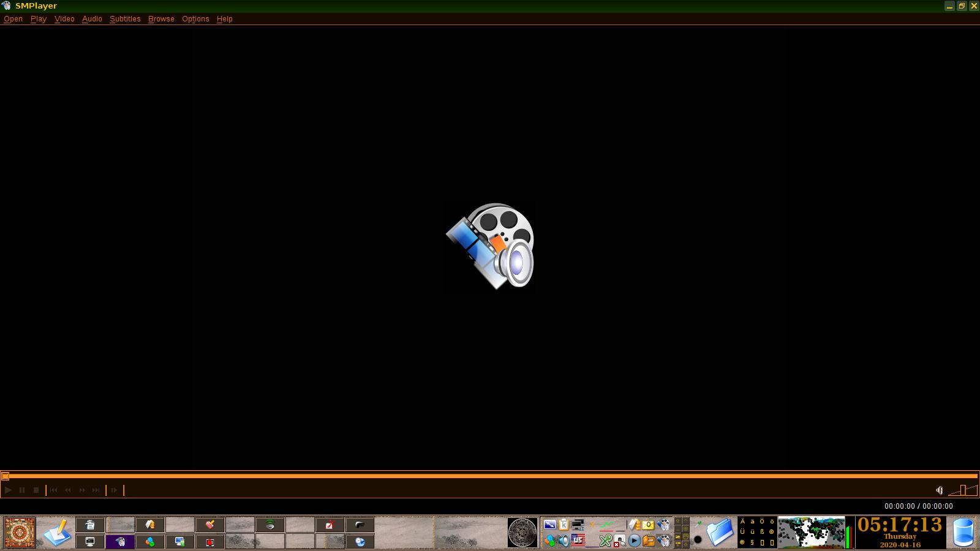Click the green X tray icon

pos(605,541)
